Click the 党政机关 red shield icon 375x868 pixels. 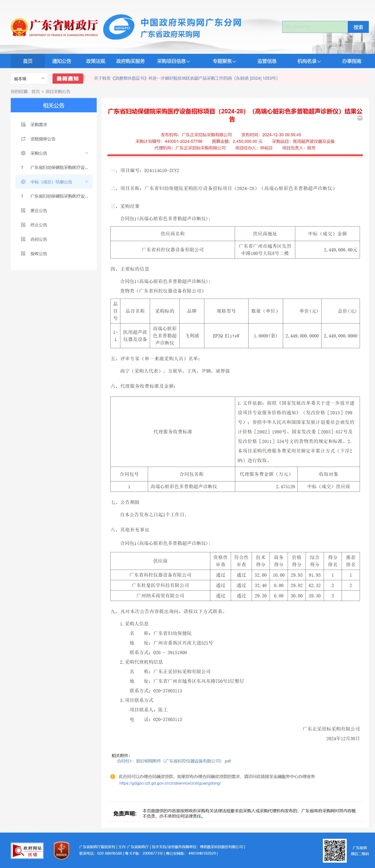pyautogui.click(x=61, y=851)
